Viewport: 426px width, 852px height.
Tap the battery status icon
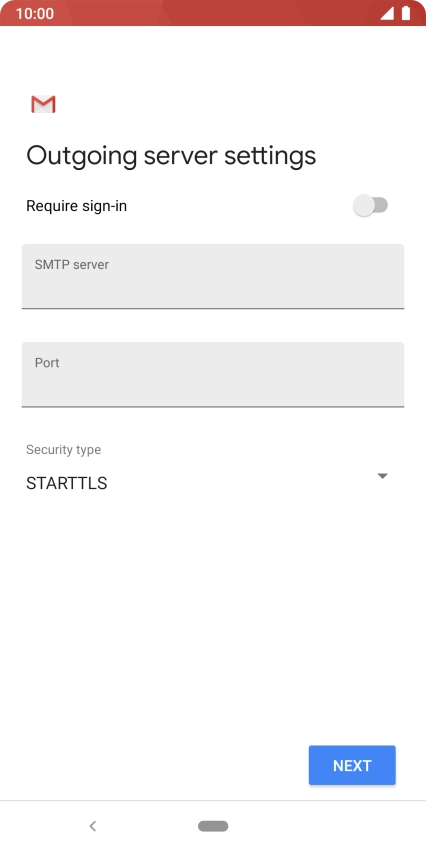pos(405,13)
